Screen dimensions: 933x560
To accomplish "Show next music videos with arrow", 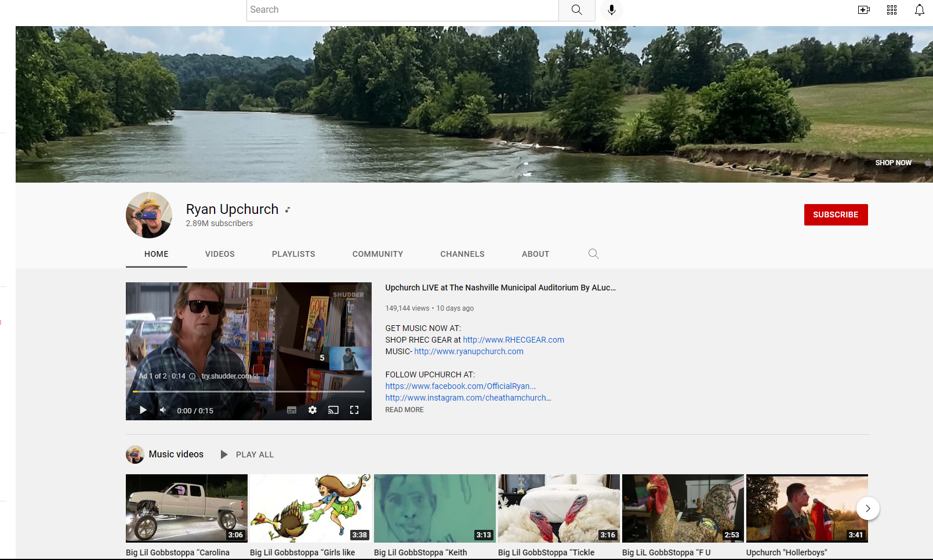I will [867, 508].
